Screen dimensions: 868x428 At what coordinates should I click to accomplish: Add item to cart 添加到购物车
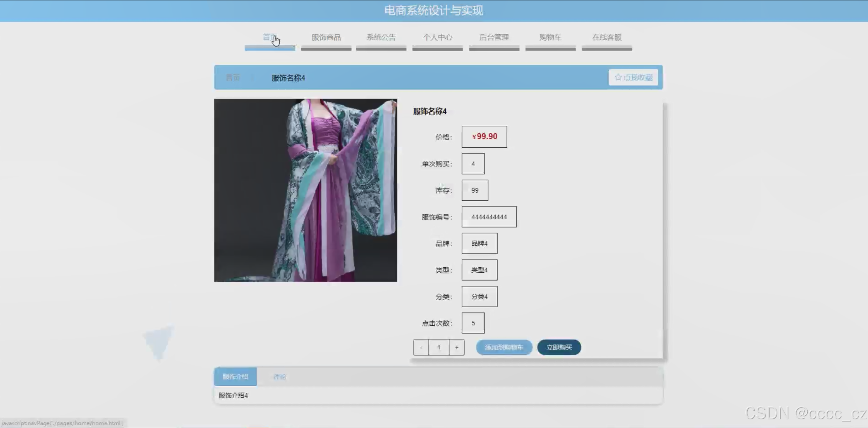click(x=504, y=347)
